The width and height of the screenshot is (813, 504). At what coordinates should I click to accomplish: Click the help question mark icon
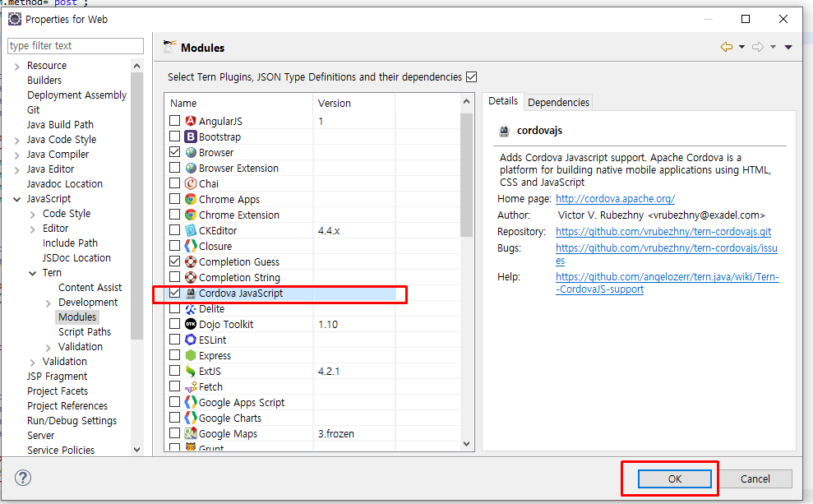click(23, 478)
